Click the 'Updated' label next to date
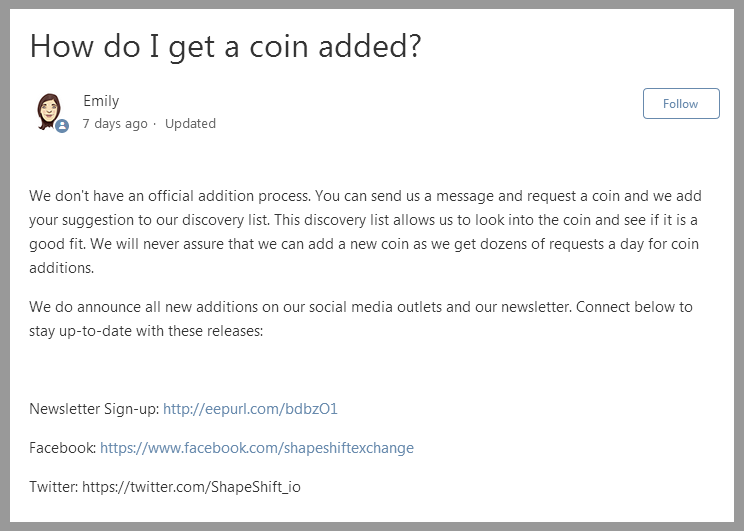Screen dimensions: 744x531 (x=190, y=123)
